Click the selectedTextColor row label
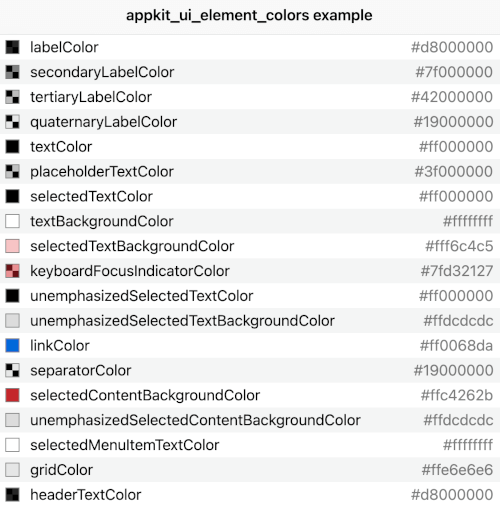The image size is (500, 507). coord(91,196)
